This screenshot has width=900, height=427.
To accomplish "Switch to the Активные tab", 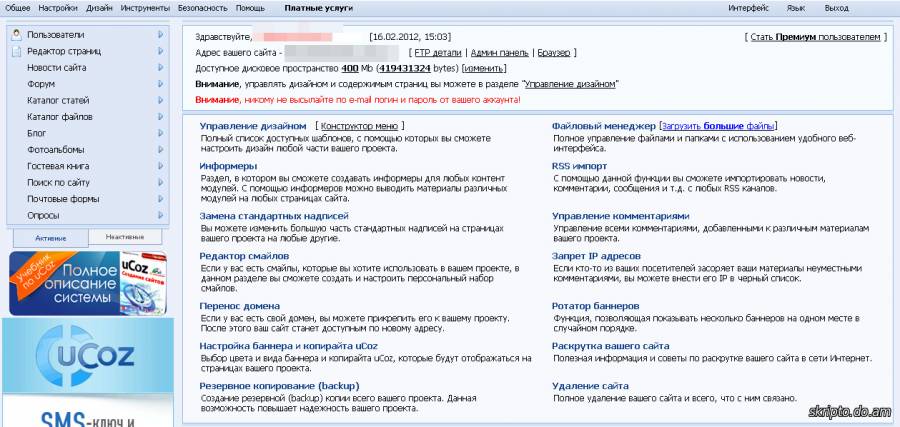I will pos(50,238).
